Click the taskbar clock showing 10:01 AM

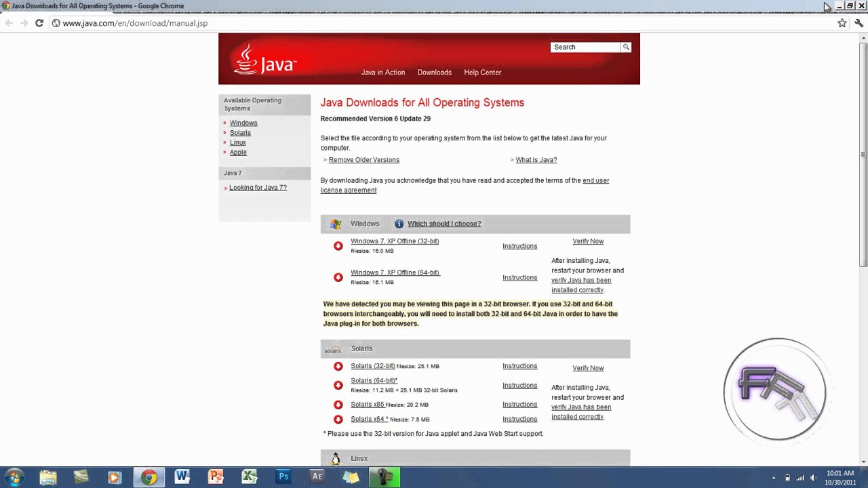click(x=840, y=477)
